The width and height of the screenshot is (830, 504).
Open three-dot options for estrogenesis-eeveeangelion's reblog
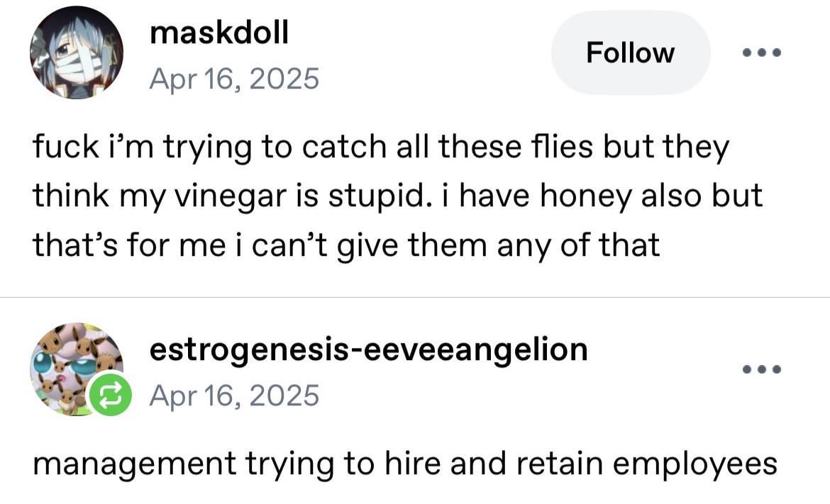(761, 369)
